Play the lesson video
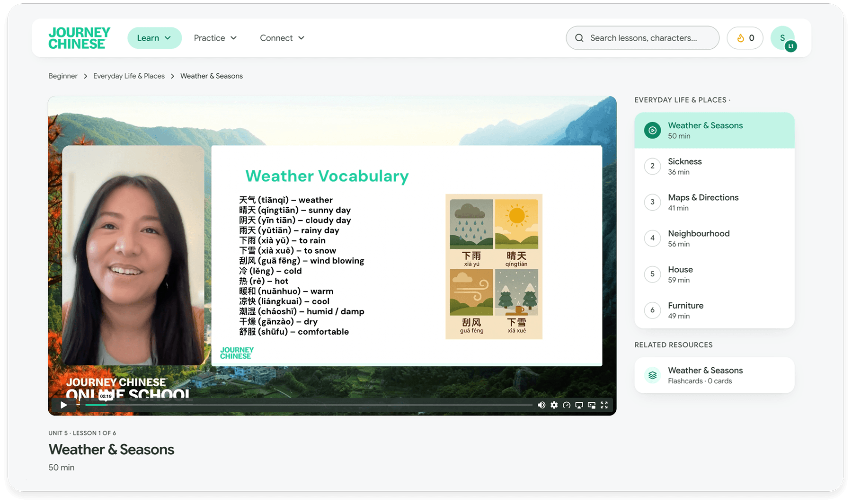Image resolution: width=852 pixels, height=504 pixels. click(63, 405)
